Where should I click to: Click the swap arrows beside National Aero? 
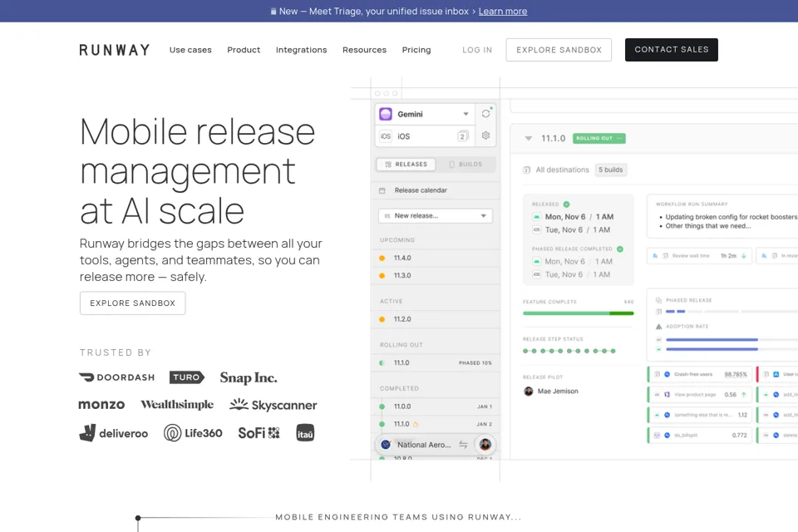pyautogui.click(x=463, y=445)
